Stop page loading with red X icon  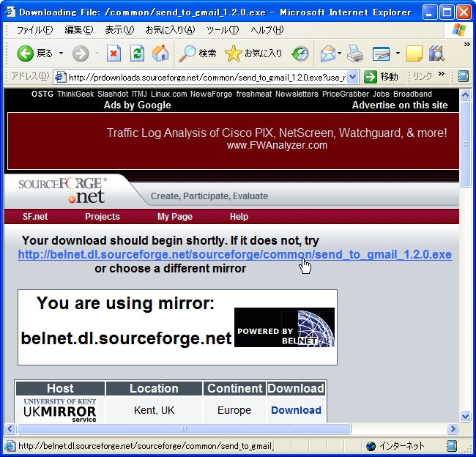tap(114, 53)
